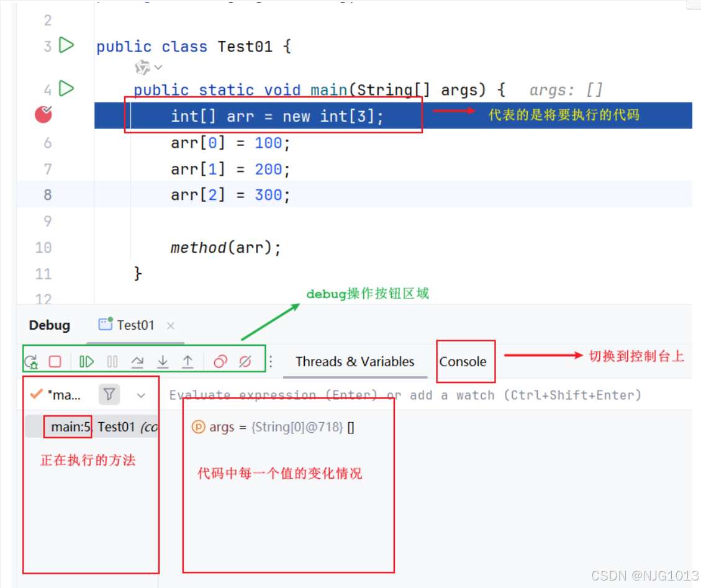Switch to the Console tab
The width and height of the screenshot is (701, 588).
point(465,361)
